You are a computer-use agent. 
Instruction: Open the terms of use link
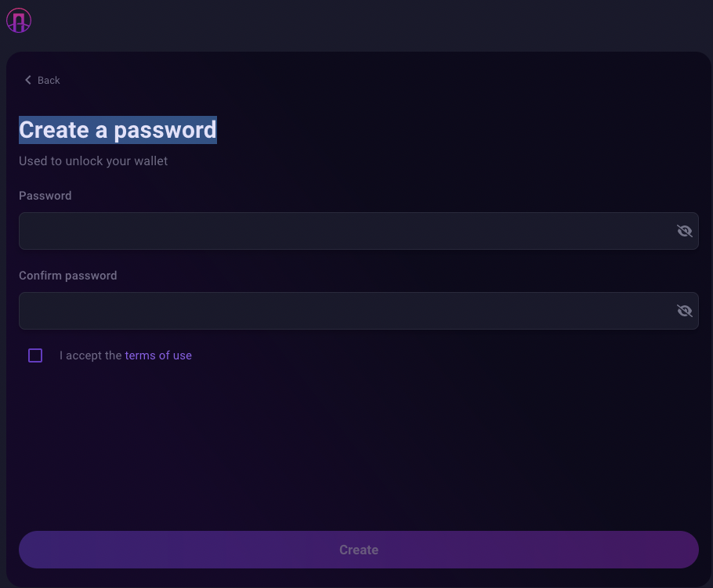158,355
